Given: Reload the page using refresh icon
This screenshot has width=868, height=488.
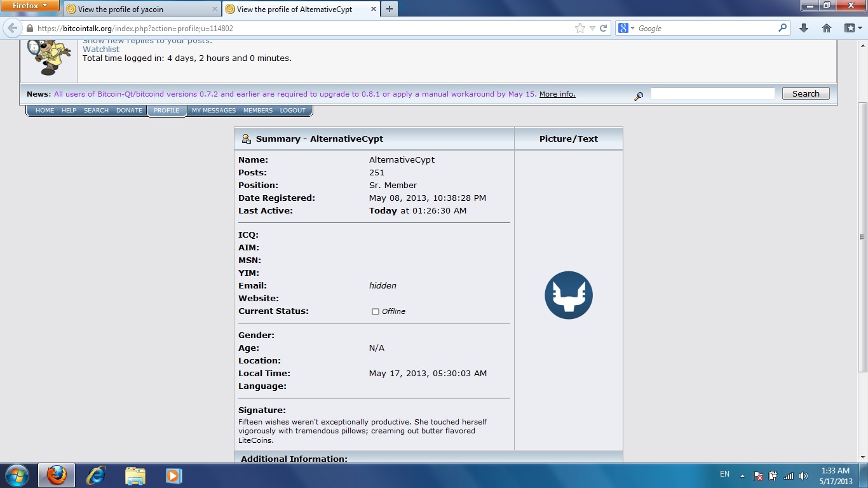Looking at the screenshot, I should click(x=604, y=28).
